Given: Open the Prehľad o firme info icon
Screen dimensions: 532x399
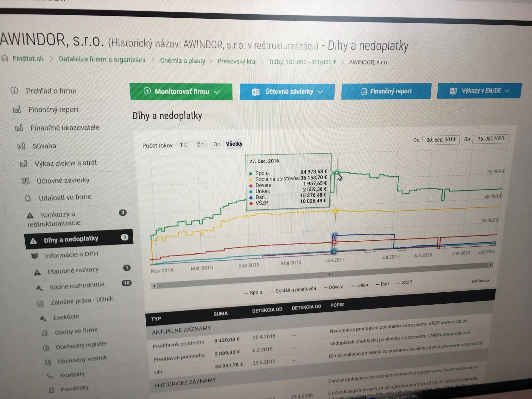Looking at the screenshot, I should point(14,91).
